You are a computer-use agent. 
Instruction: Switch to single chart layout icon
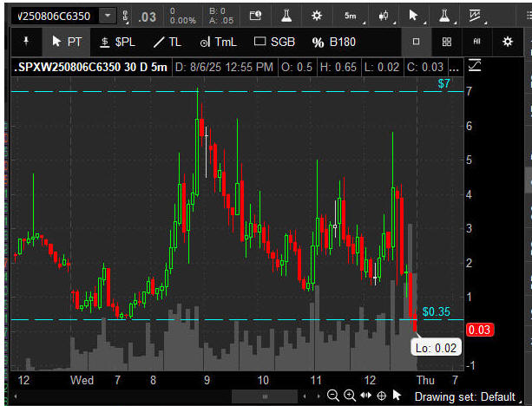416,42
